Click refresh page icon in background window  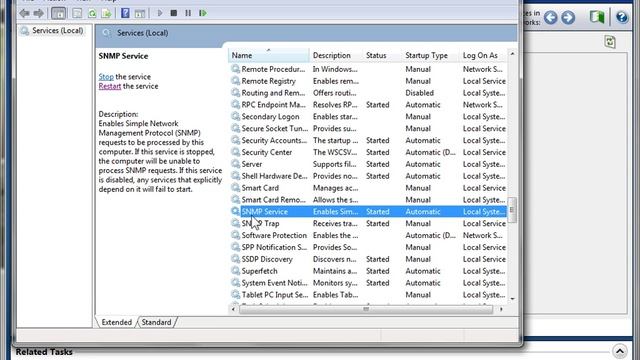coord(610,42)
